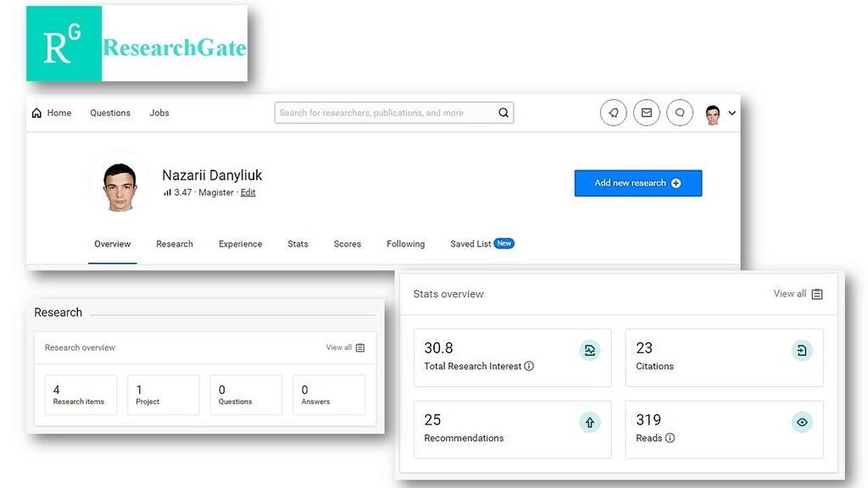Click the ResearchGate wordmark text
The height and width of the screenshot is (488, 868).
175,47
